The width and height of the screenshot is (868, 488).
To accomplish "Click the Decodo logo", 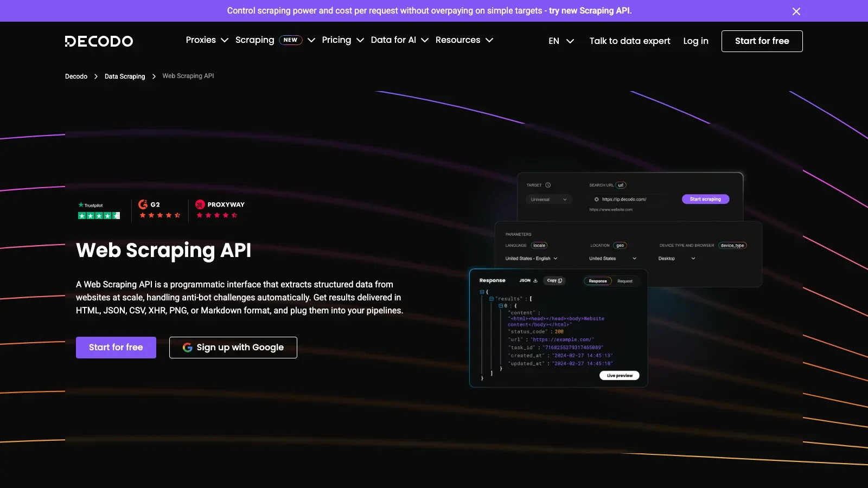I will point(99,41).
